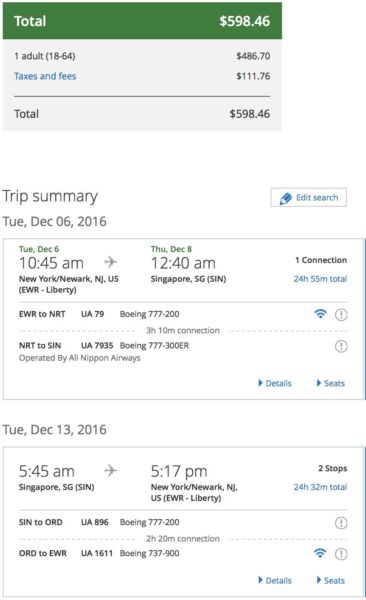The width and height of the screenshot is (366, 600).
Task: Expand Seats for the Dec 6 flight
Action: click(331, 383)
